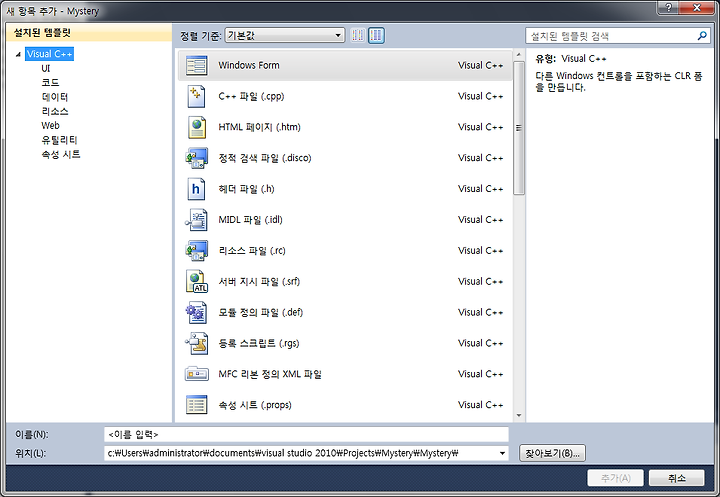Open the 정렬 기준 기본값 dropdown

click(285, 35)
